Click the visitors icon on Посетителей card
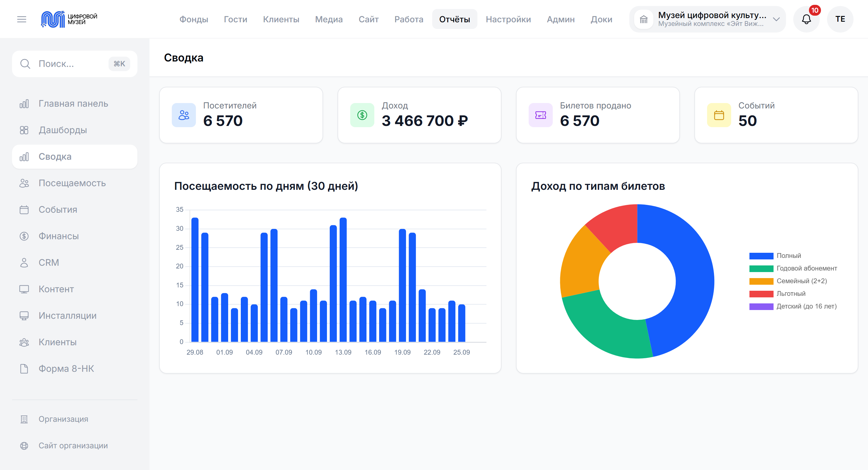 184,115
